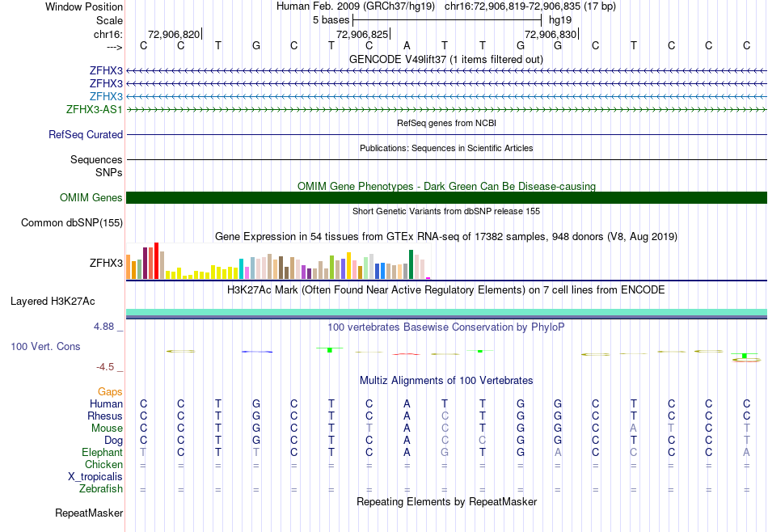Click the tall dark green GTEx expression bar

tap(411, 264)
